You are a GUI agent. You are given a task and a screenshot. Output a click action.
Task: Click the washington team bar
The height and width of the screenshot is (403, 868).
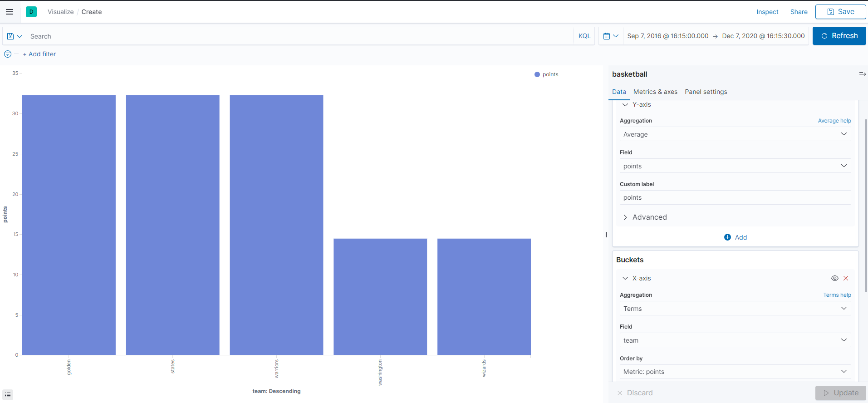coord(380,297)
